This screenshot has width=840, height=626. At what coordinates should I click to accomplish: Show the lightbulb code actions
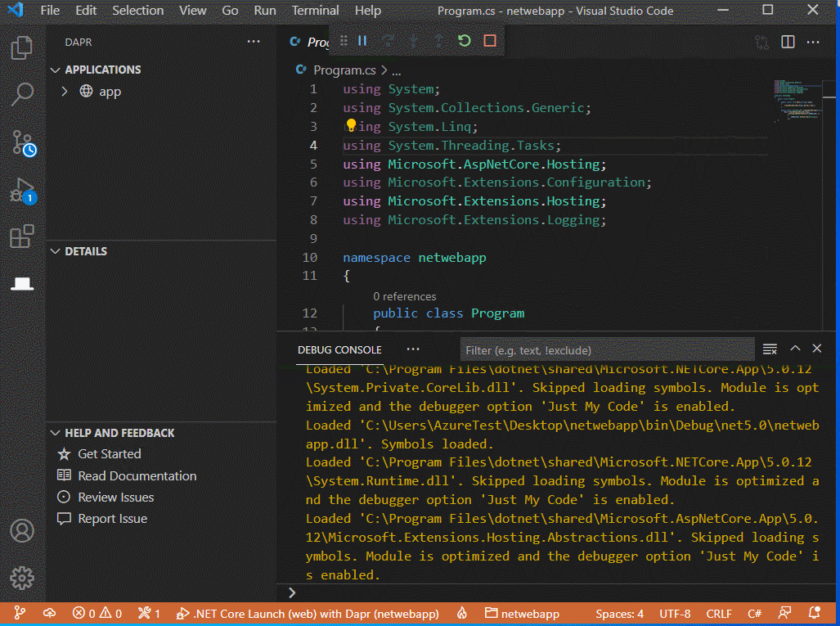pos(351,125)
